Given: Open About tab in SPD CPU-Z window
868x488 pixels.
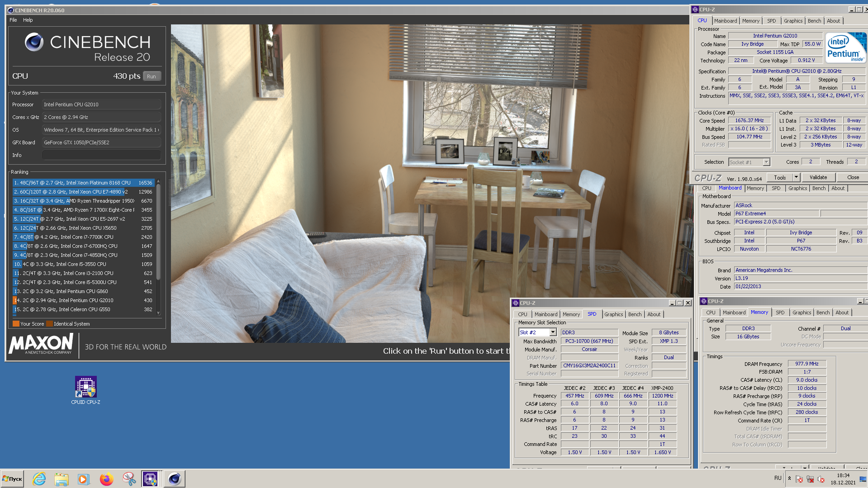Looking at the screenshot, I should click(x=654, y=314).
